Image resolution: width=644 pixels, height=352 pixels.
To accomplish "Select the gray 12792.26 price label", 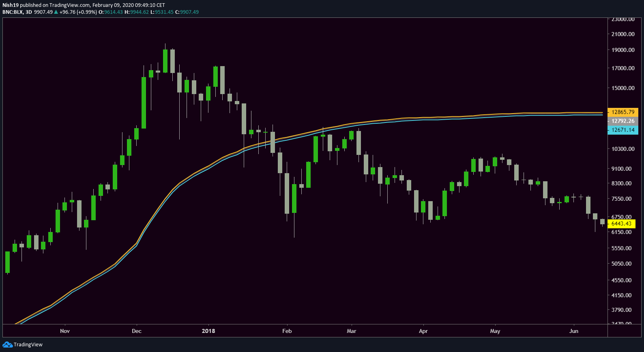I will coord(623,121).
